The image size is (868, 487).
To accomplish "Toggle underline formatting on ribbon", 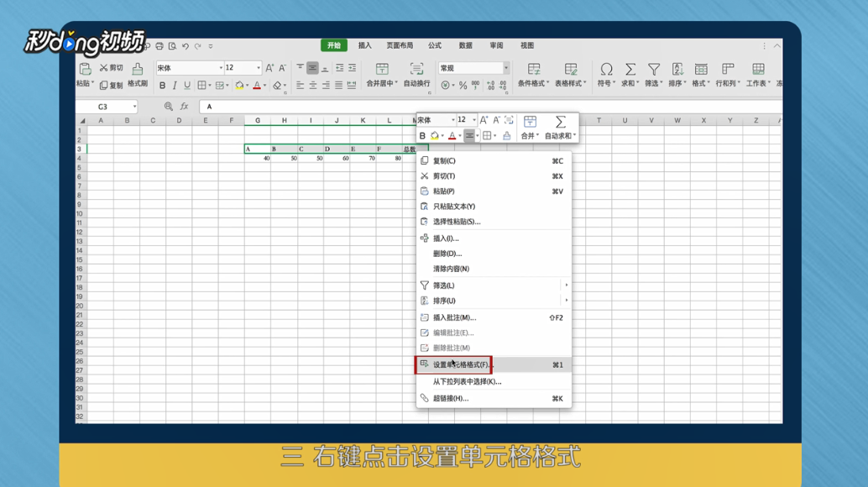I will pyautogui.click(x=186, y=85).
